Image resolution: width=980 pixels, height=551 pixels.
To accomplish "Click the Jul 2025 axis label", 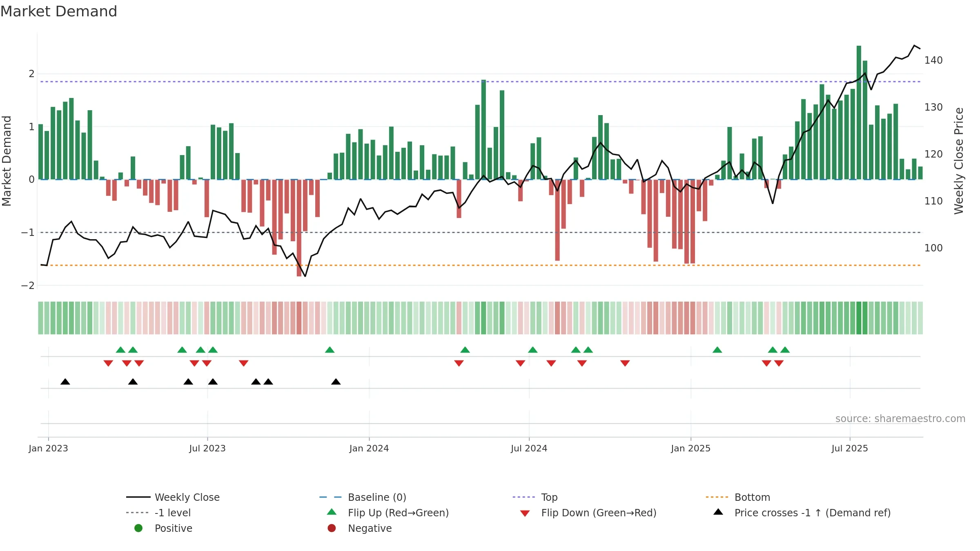I will (850, 449).
